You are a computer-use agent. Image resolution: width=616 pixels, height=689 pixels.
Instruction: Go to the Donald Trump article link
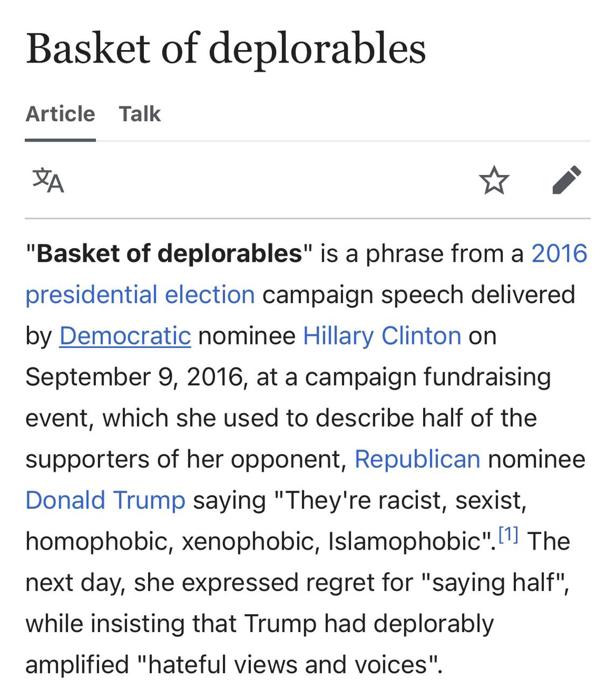(106, 500)
